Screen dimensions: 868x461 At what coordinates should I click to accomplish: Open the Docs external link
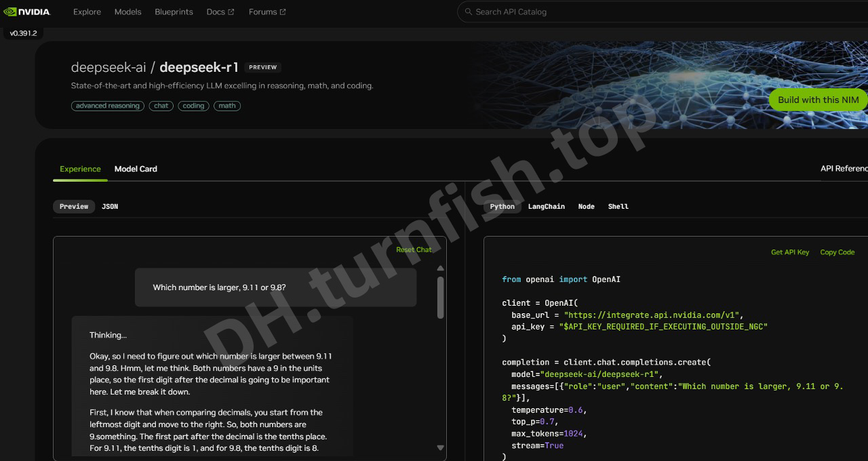click(x=220, y=12)
